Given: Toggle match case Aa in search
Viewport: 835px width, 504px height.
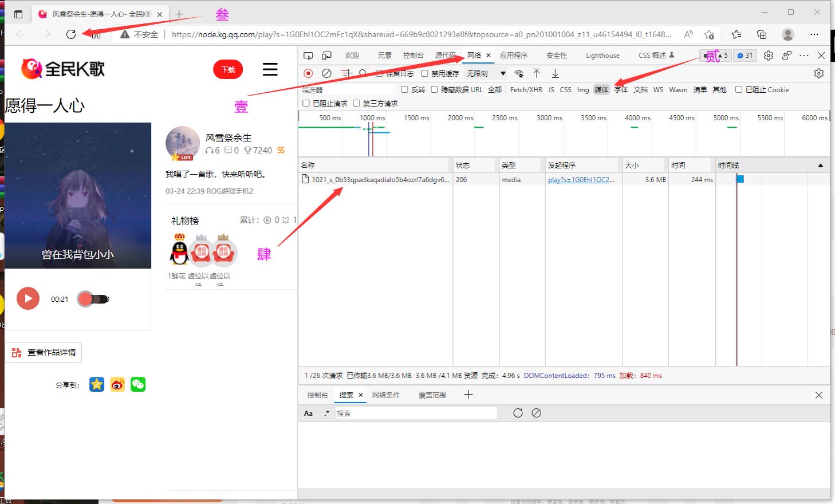Looking at the screenshot, I should click(308, 413).
